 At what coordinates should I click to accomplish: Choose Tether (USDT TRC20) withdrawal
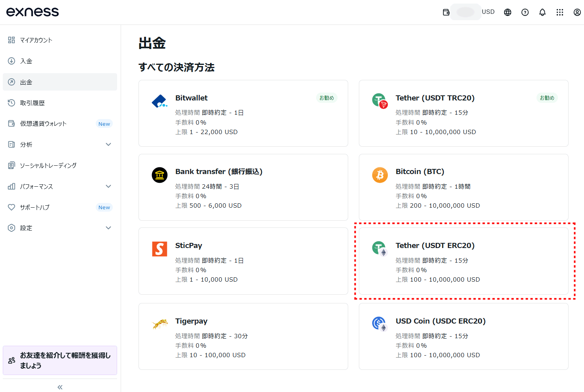(x=464, y=114)
